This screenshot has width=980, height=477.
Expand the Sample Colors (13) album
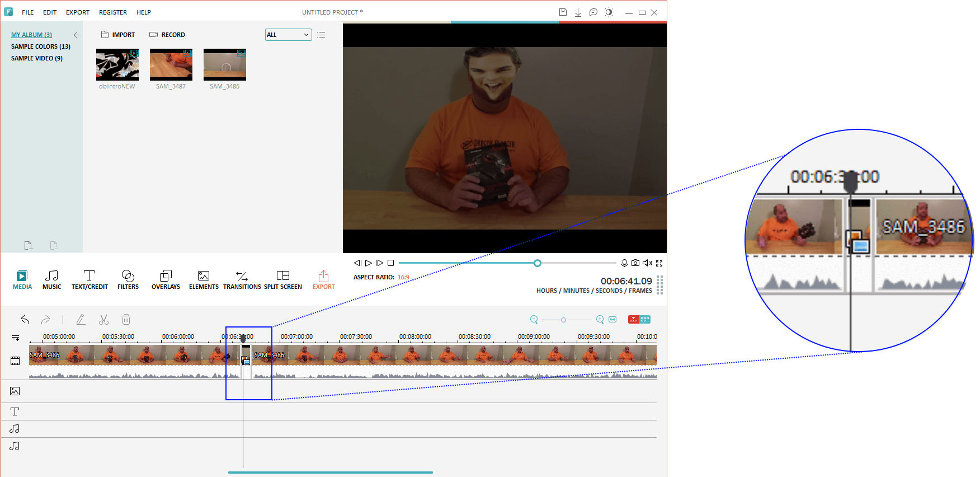pos(41,46)
